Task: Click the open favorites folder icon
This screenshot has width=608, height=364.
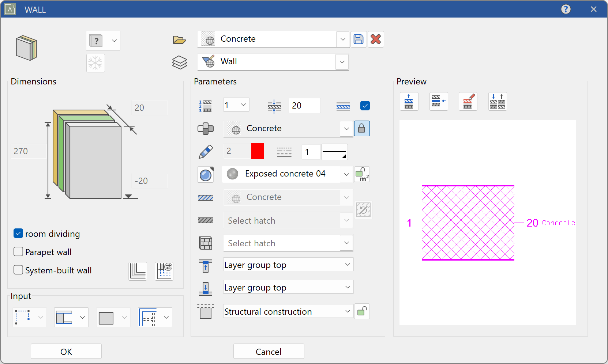Action: point(179,39)
